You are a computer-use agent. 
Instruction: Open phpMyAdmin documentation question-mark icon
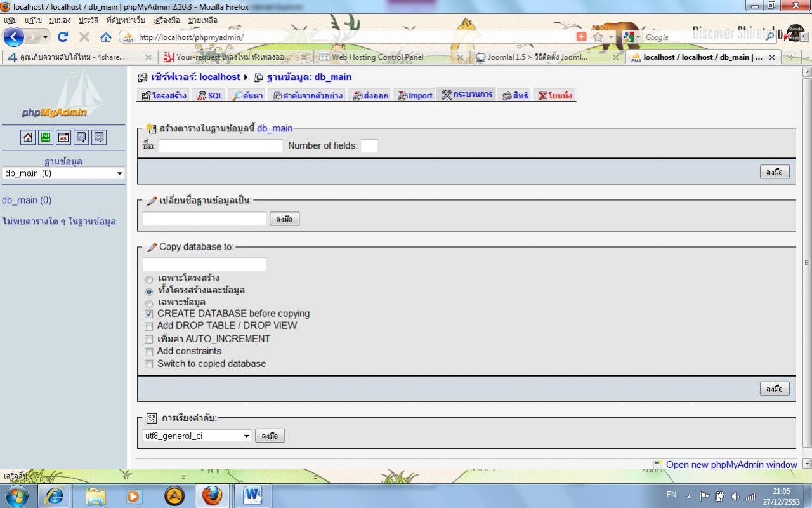[81, 137]
